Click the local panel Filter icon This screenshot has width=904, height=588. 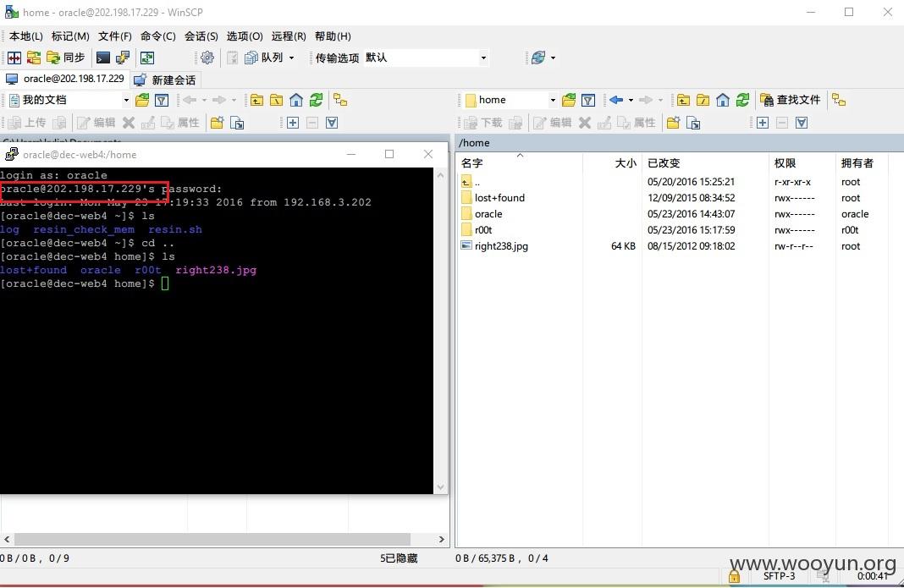(x=162, y=101)
